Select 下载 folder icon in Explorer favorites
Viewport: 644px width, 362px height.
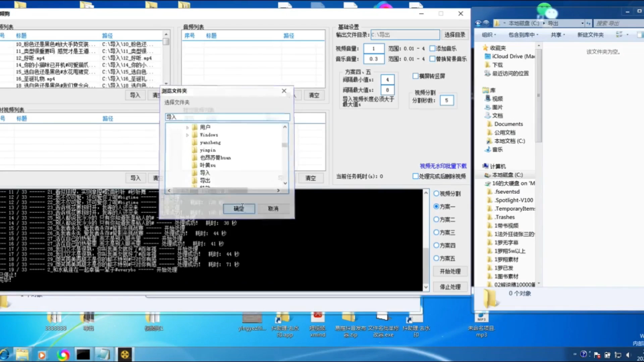tap(488, 65)
